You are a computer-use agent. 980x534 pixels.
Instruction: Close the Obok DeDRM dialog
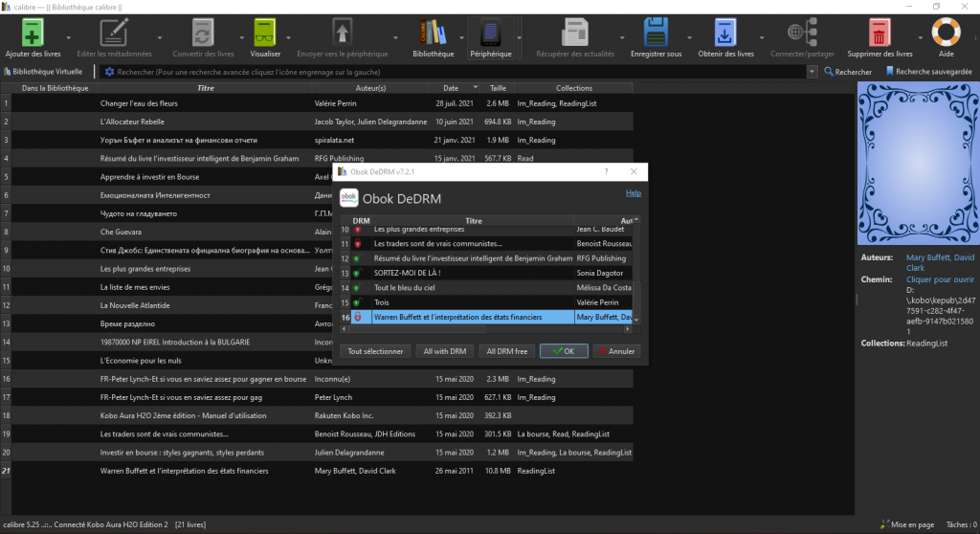(x=634, y=171)
